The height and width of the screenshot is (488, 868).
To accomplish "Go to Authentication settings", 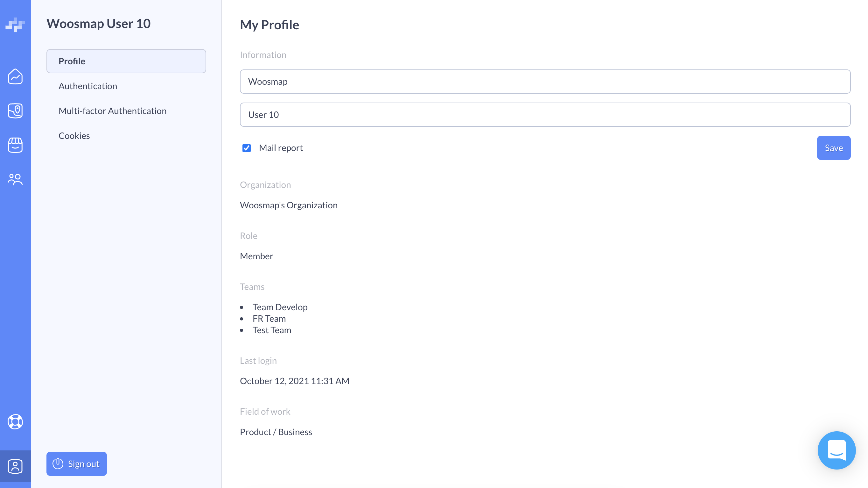I will [x=87, y=86].
